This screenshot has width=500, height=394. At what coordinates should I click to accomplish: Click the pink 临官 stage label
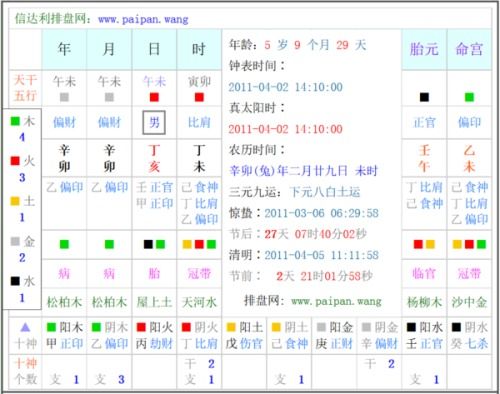[424, 273]
